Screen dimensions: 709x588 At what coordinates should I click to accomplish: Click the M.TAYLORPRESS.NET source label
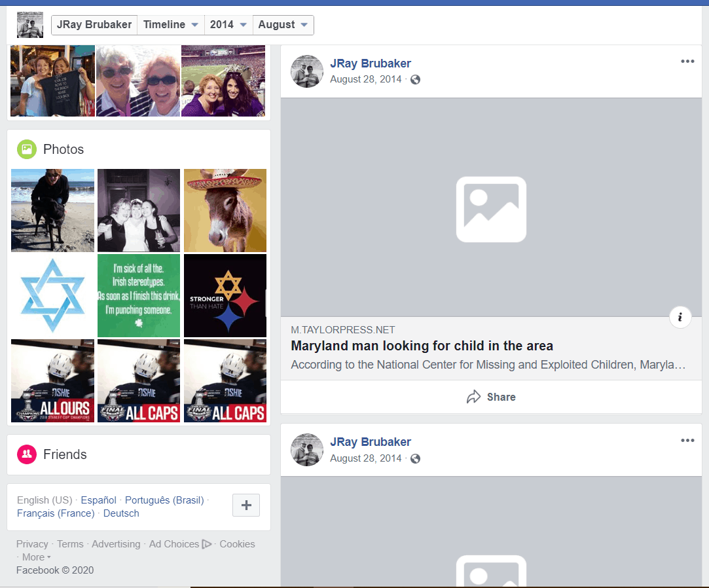click(x=343, y=330)
